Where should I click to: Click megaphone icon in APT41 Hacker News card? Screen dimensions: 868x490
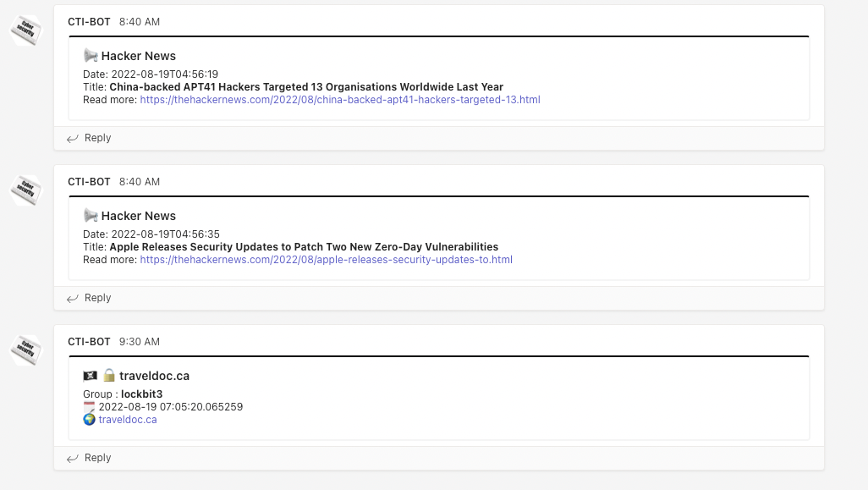coord(91,56)
